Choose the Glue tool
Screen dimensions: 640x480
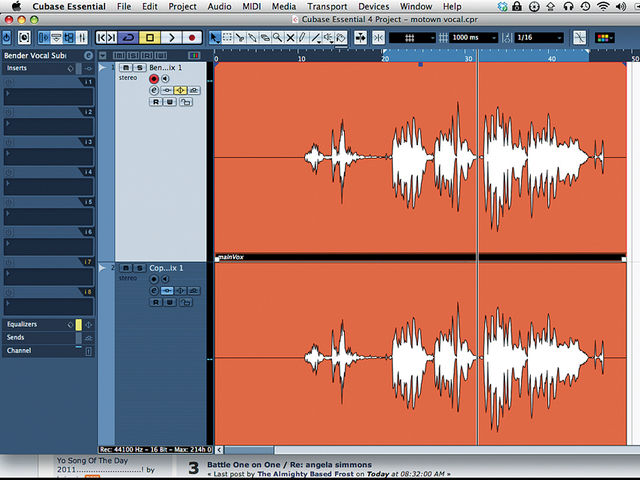pyautogui.click(x=253, y=38)
